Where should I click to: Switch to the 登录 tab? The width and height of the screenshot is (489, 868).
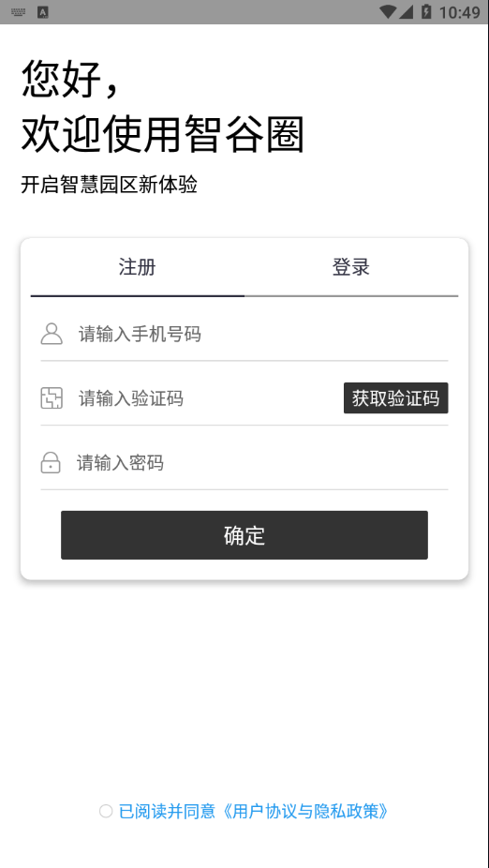(351, 267)
